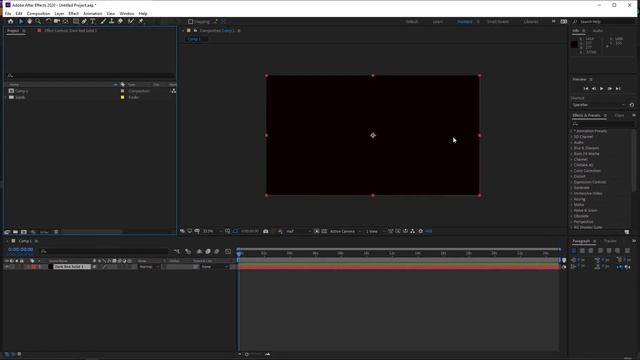Toggle Draft 3D in the timeline
The height and width of the screenshot is (360, 640).
click(188, 251)
